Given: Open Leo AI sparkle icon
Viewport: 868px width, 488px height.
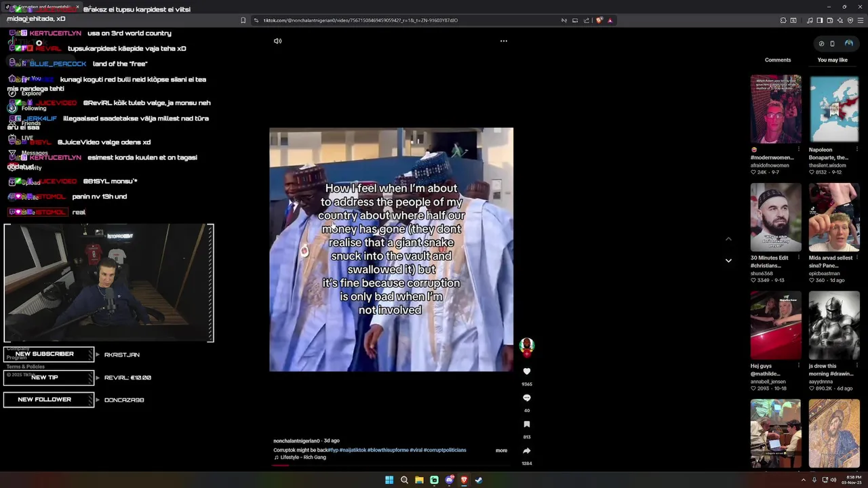Looking at the screenshot, I should (x=840, y=20).
